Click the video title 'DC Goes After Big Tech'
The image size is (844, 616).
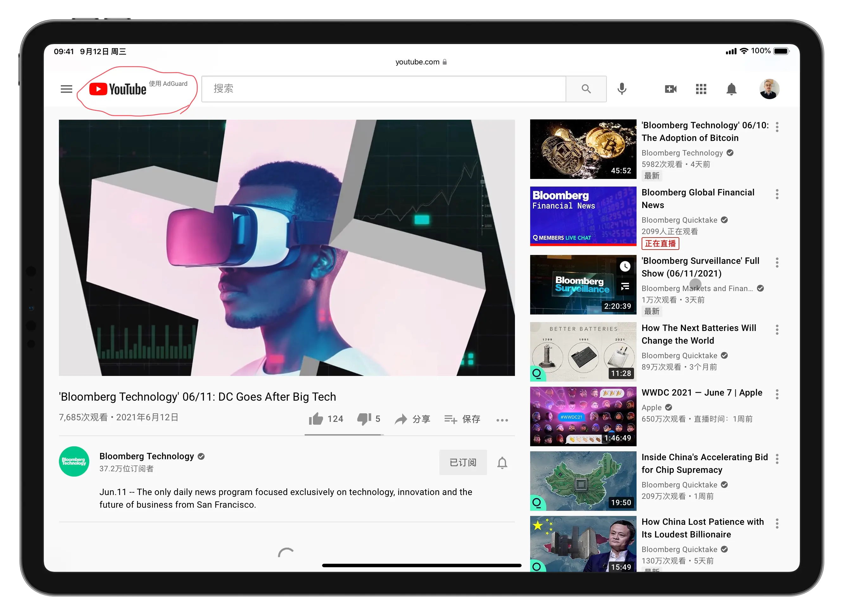pos(197,397)
